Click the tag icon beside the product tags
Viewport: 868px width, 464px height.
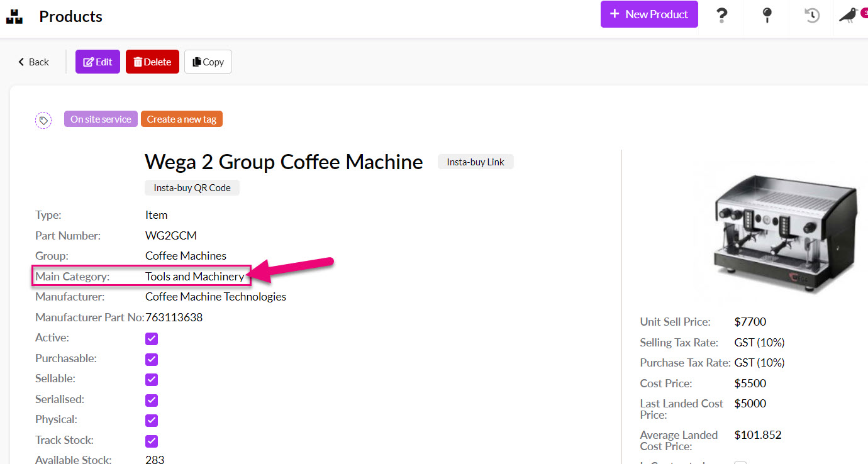pos(43,120)
